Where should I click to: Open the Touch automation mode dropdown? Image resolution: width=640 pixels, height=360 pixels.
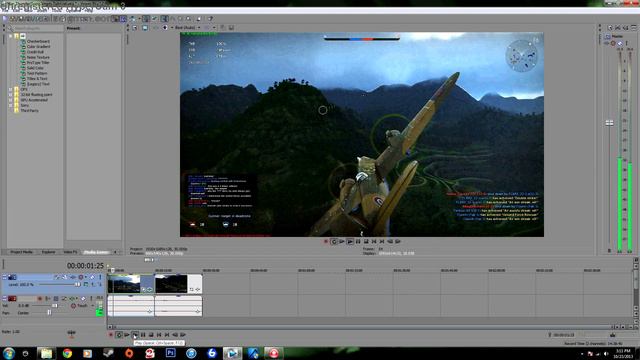pos(93,306)
